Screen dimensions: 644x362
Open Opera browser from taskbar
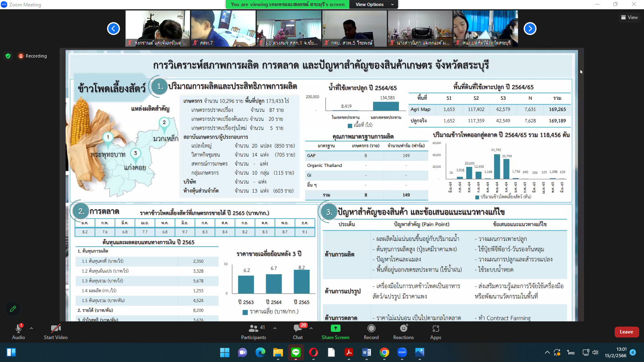(x=314, y=352)
